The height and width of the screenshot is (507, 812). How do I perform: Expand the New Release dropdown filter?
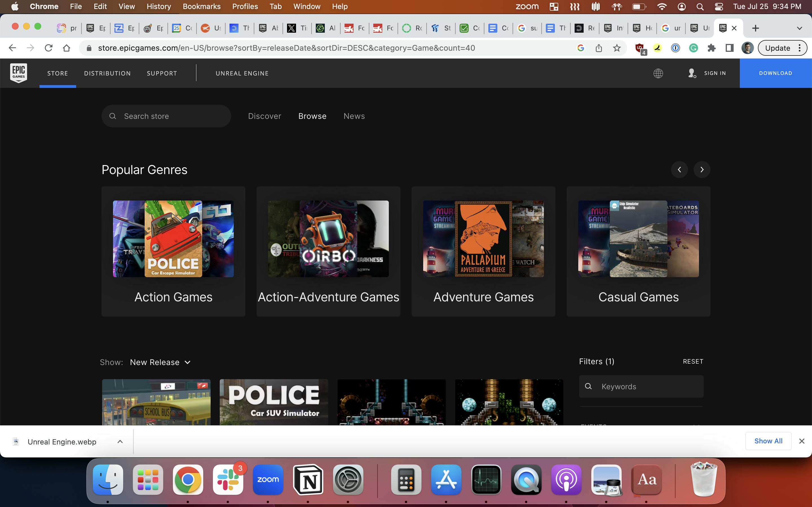click(160, 362)
